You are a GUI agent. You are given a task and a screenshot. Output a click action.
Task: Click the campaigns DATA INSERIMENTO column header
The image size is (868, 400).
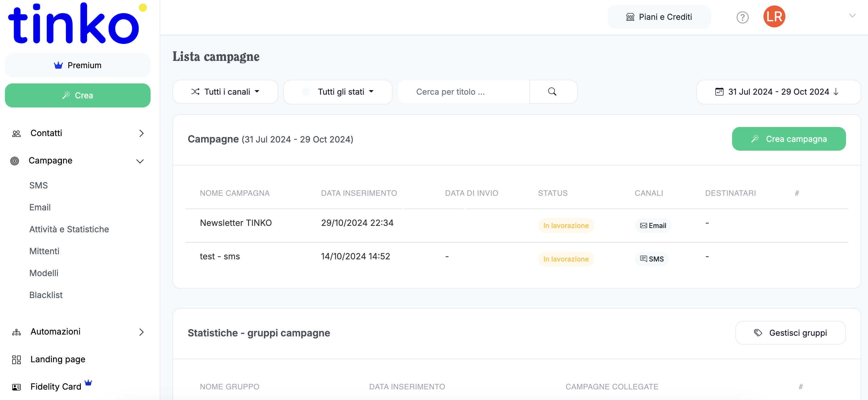pos(359,193)
